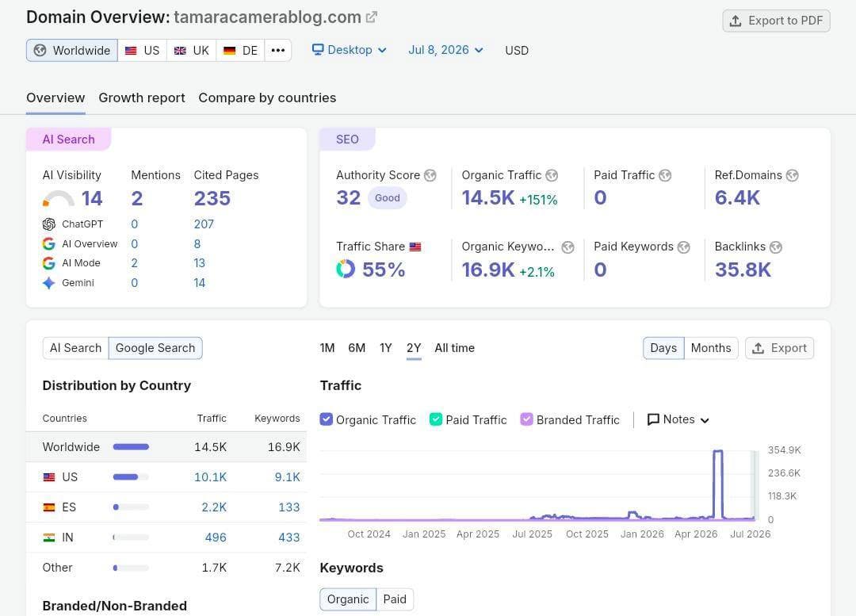The width and height of the screenshot is (856, 616).
Task: Open AI Mode mentions value 2
Action: click(x=134, y=263)
